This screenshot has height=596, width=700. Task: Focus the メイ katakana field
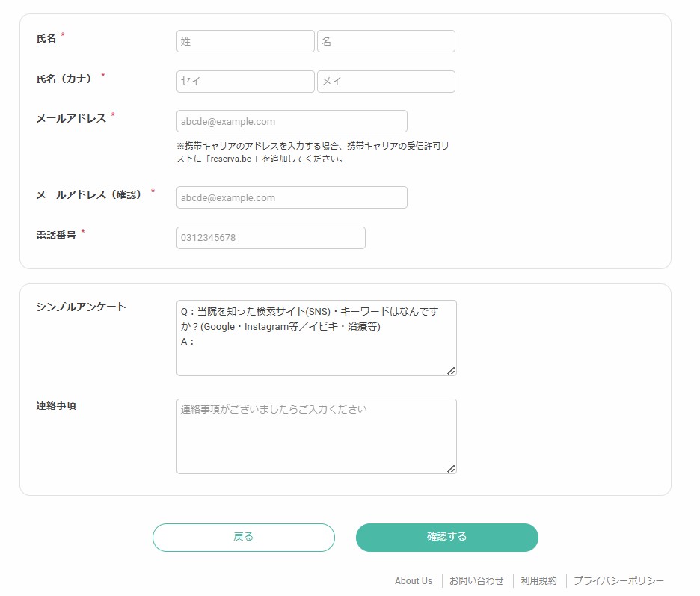coord(386,82)
